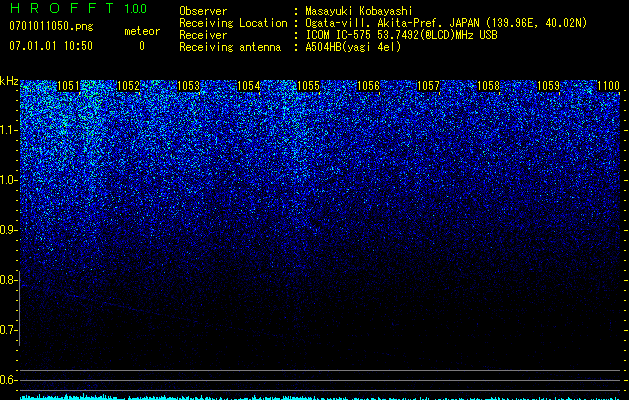The image size is (629, 400).
Task: Click the Receiving Location label
Action: click(233, 23)
